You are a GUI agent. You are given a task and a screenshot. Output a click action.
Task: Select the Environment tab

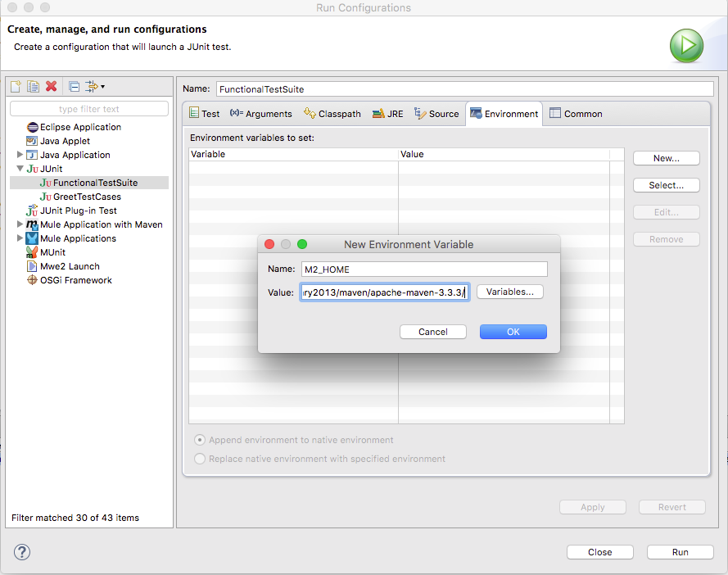pos(504,114)
